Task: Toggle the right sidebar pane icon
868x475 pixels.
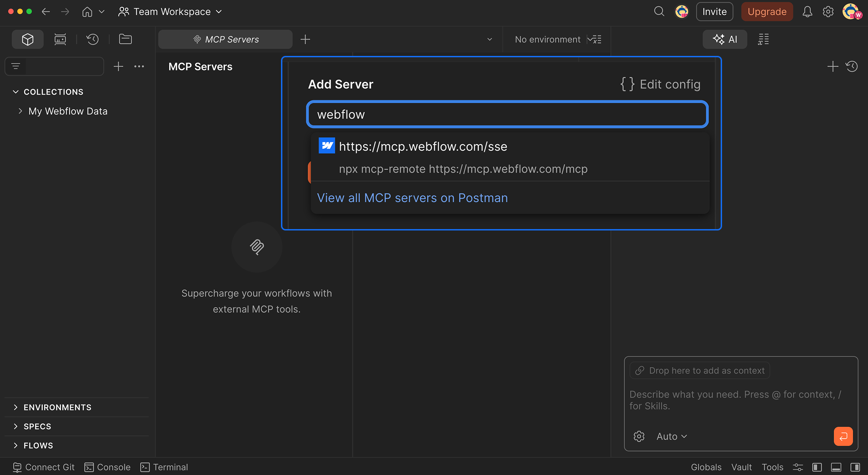Action: click(x=855, y=467)
